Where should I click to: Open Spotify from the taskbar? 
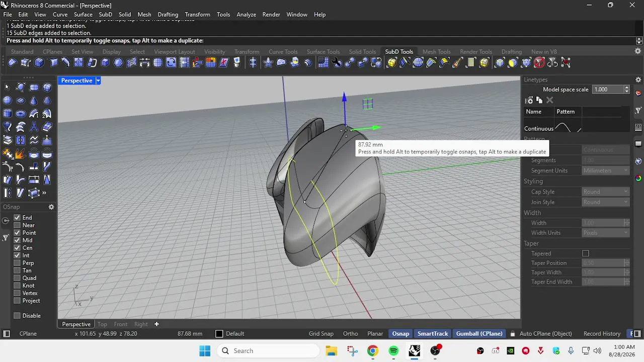point(393,351)
